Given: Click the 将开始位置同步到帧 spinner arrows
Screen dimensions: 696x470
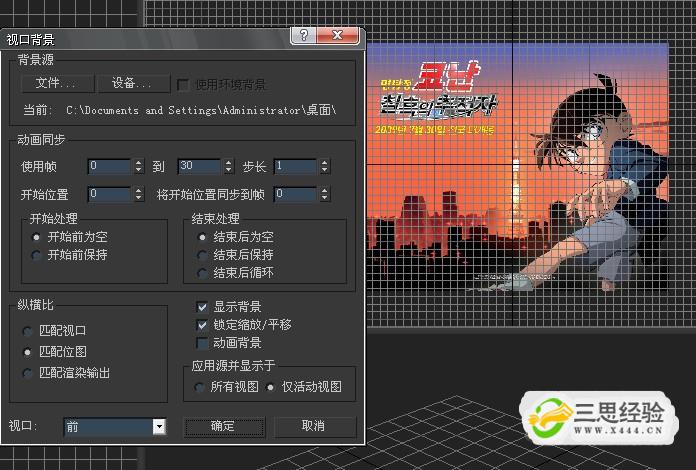Looking at the screenshot, I should [324, 194].
